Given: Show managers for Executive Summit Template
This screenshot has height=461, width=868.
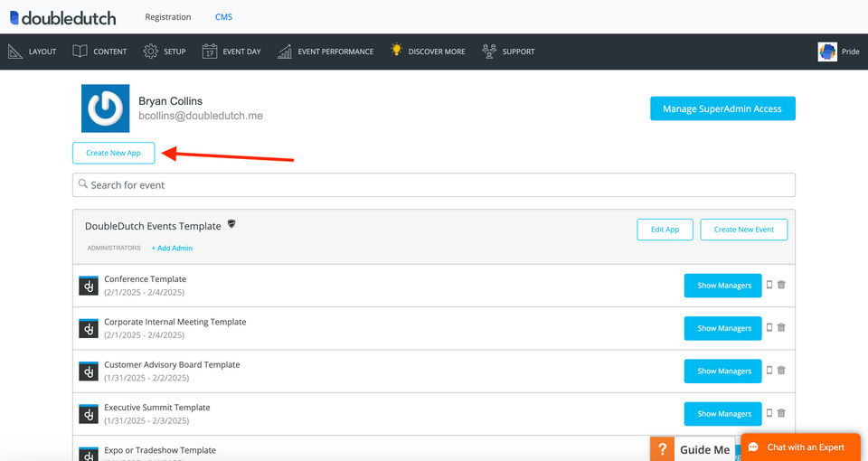Looking at the screenshot, I should point(723,413).
